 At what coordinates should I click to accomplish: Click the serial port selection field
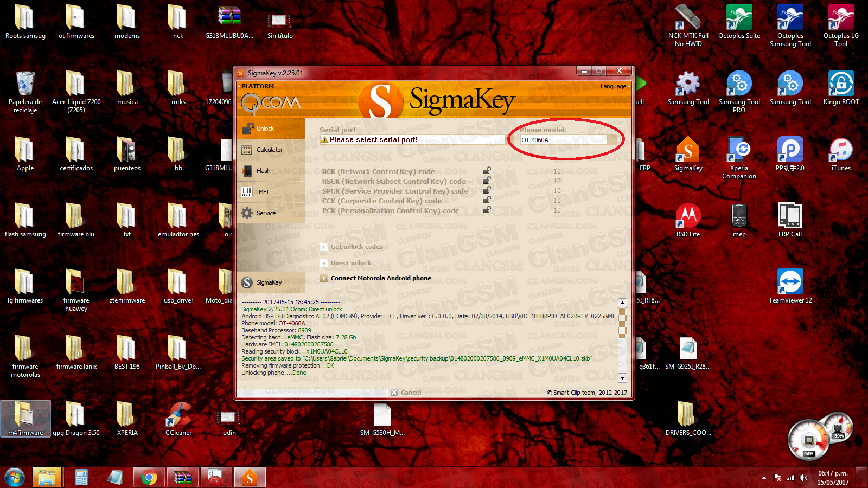412,139
